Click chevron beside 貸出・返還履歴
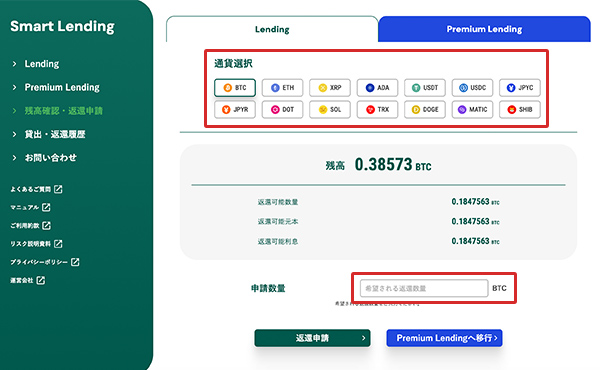Viewport: 600px width, 370px height. 14,134
